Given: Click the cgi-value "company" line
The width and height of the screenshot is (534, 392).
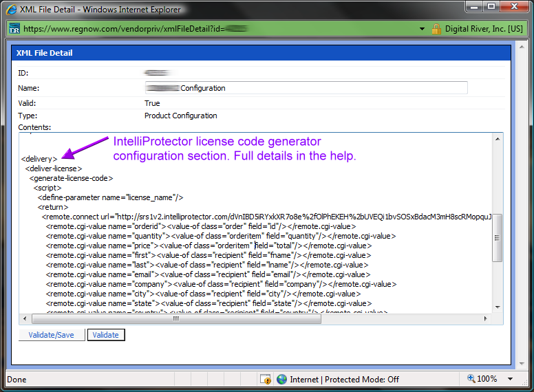Looking at the screenshot, I should point(221,284).
